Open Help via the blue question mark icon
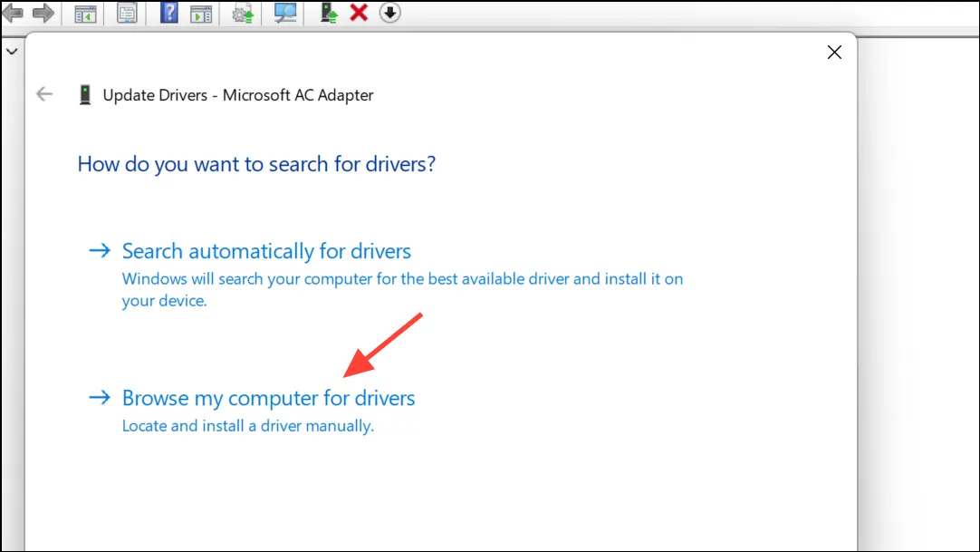The image size is (980, 552). tap(168, 13)
